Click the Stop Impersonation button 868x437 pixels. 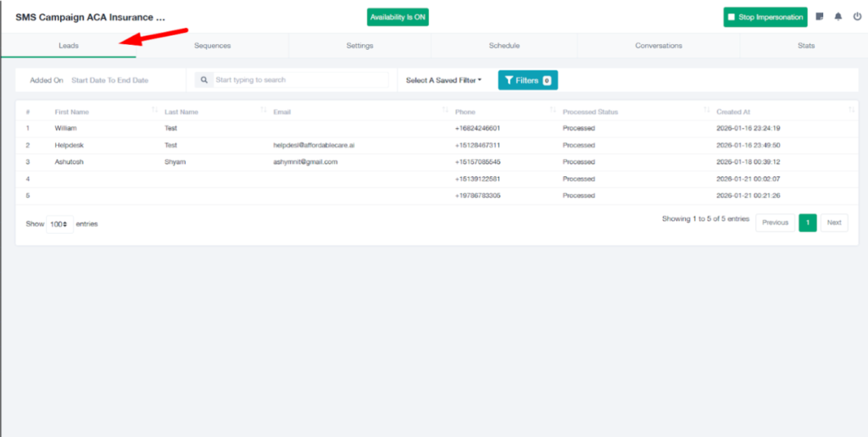pyautogui.click(x=765, y=17)
